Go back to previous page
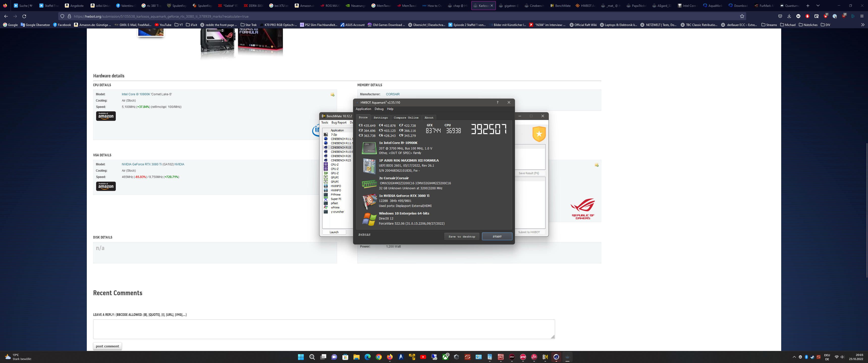The image size is (868, 363). tap(6, 16)
